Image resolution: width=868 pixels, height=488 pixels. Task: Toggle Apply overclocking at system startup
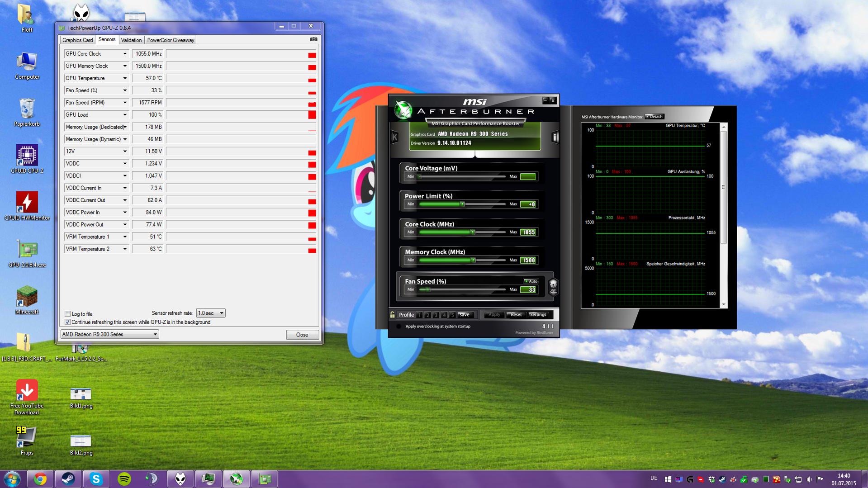(398, 327)
